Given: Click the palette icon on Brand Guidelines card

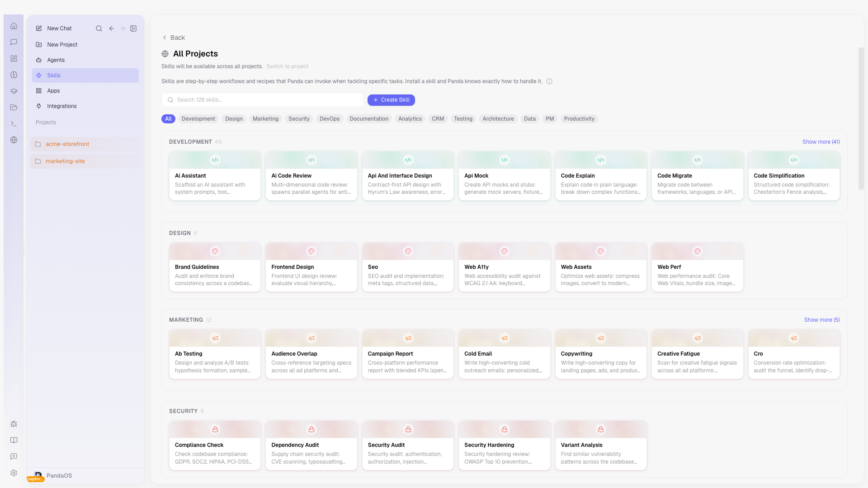Looking at the screenshot, I should click(215, 251).
